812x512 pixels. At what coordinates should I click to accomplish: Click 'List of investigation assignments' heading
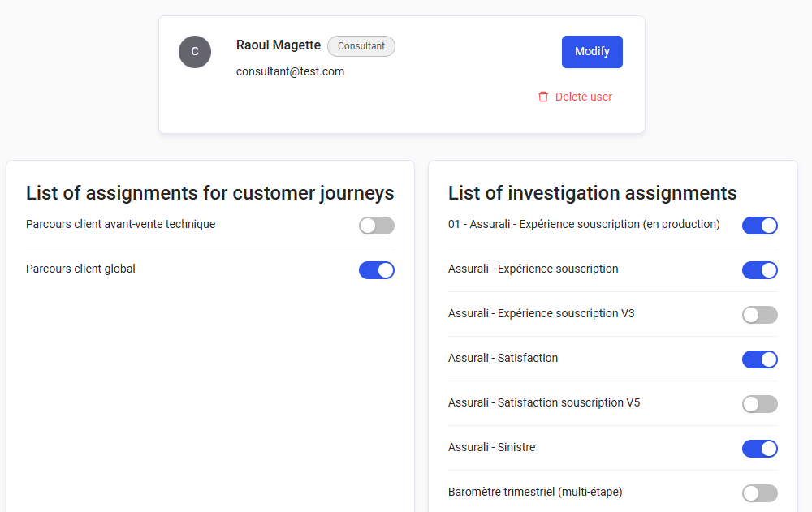point(593,193)
